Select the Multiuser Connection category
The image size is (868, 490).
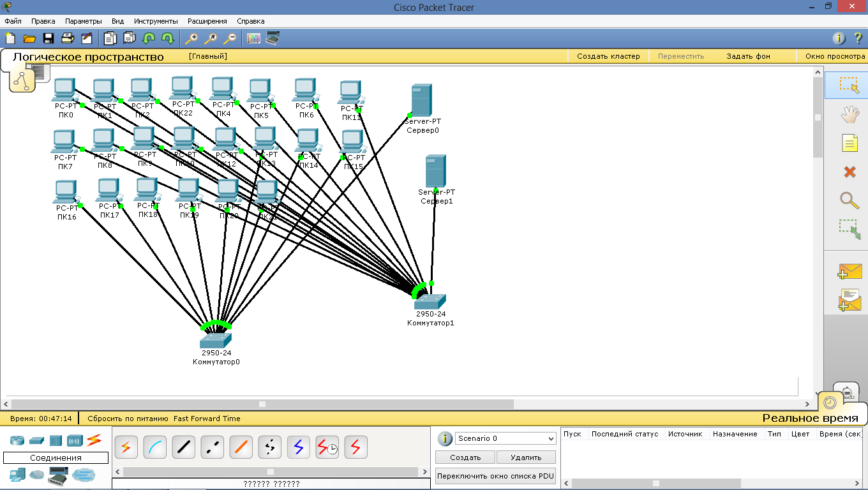point(83,475)
